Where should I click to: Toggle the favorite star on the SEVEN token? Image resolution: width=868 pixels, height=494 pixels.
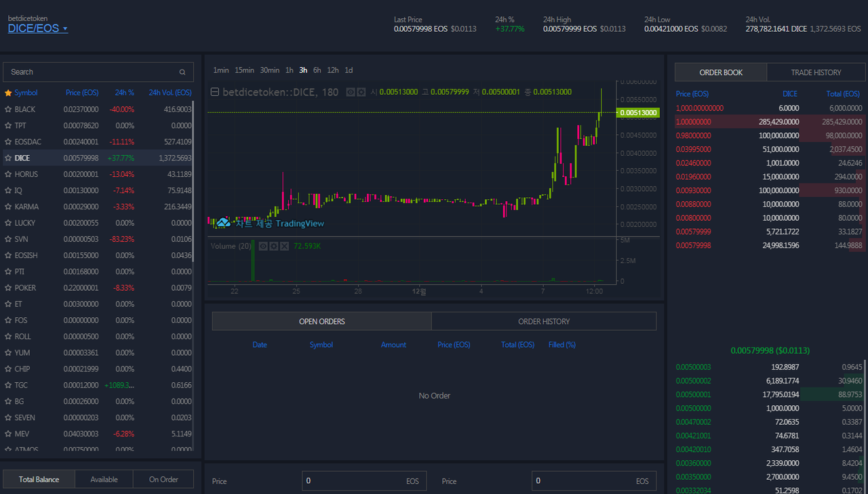(x=8, y=417)
